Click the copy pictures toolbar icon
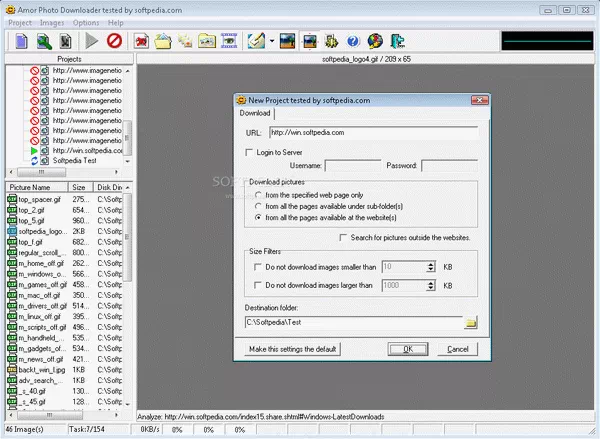Image resolution: width=600 pixels, height=439 pixels. 185,41
